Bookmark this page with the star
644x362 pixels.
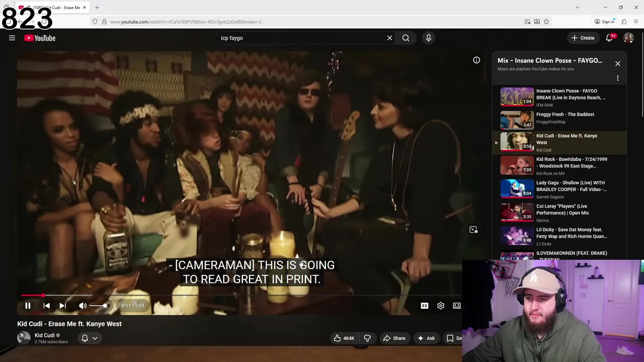tap(546, 22)
